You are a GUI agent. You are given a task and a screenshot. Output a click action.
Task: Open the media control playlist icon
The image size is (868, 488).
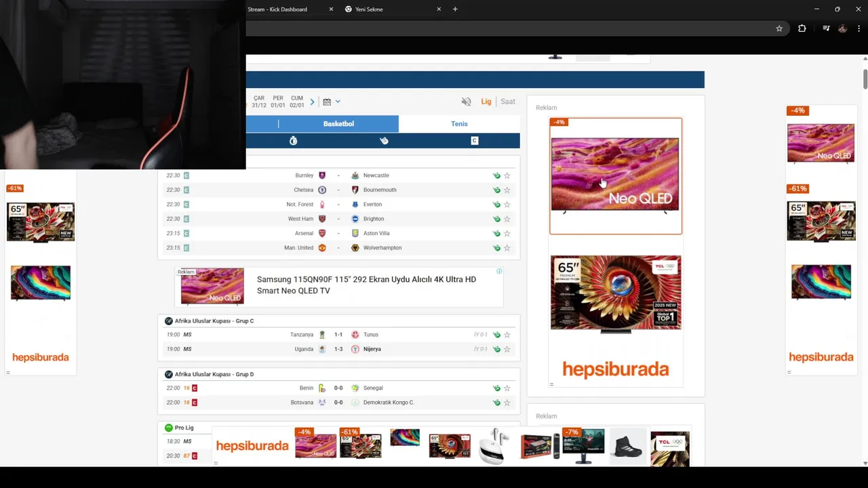click(x=826, y=28)
